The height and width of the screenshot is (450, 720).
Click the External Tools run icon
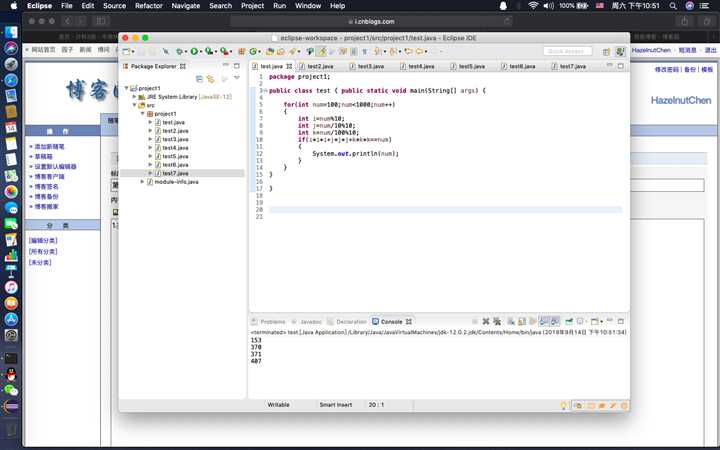tap(225, 51)
